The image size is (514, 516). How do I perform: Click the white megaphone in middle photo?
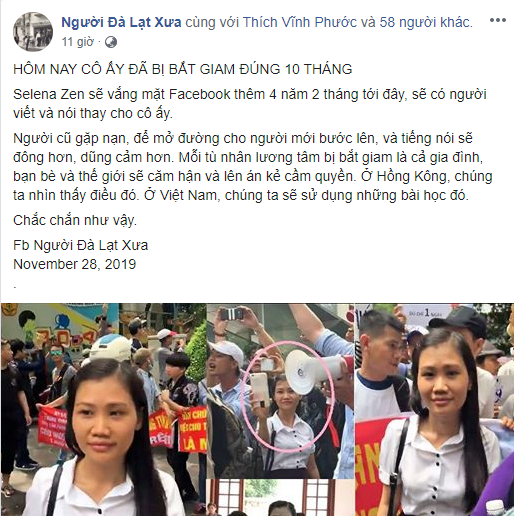coord(312,371)
